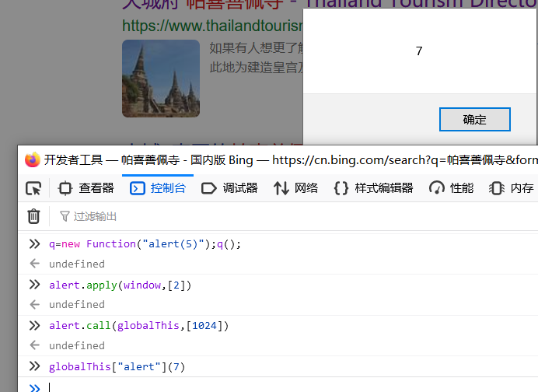538x392 pixels.
Task: Open the temple thumbnail image in Bing results
Action: click(161, 79)
